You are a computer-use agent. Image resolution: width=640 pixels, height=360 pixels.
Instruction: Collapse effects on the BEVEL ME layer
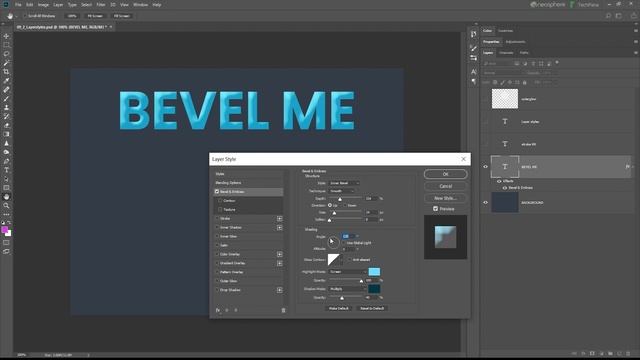[x=633, y=167]
